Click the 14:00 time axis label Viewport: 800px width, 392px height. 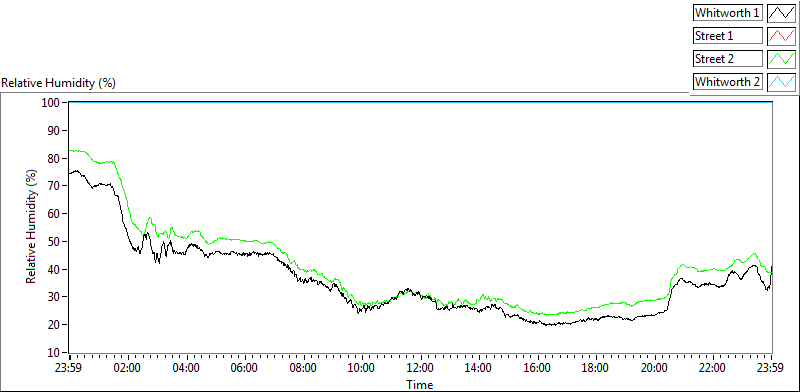pos(479,368)
